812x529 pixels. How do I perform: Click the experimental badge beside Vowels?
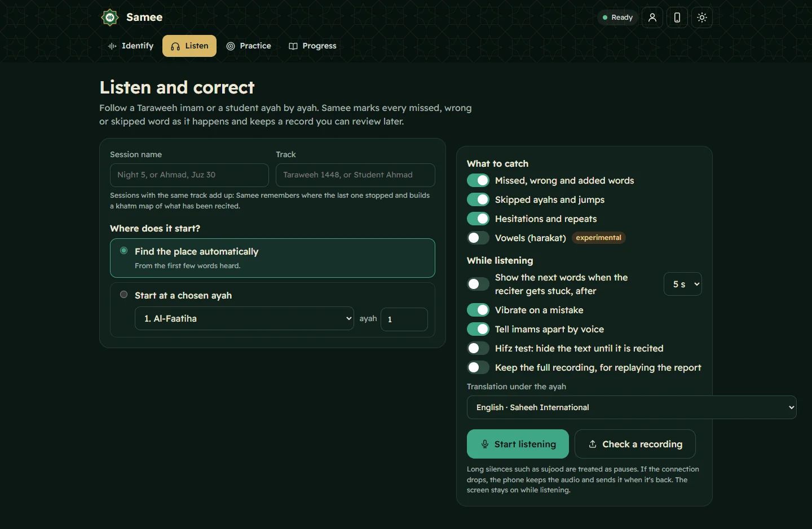click(599, 238)
